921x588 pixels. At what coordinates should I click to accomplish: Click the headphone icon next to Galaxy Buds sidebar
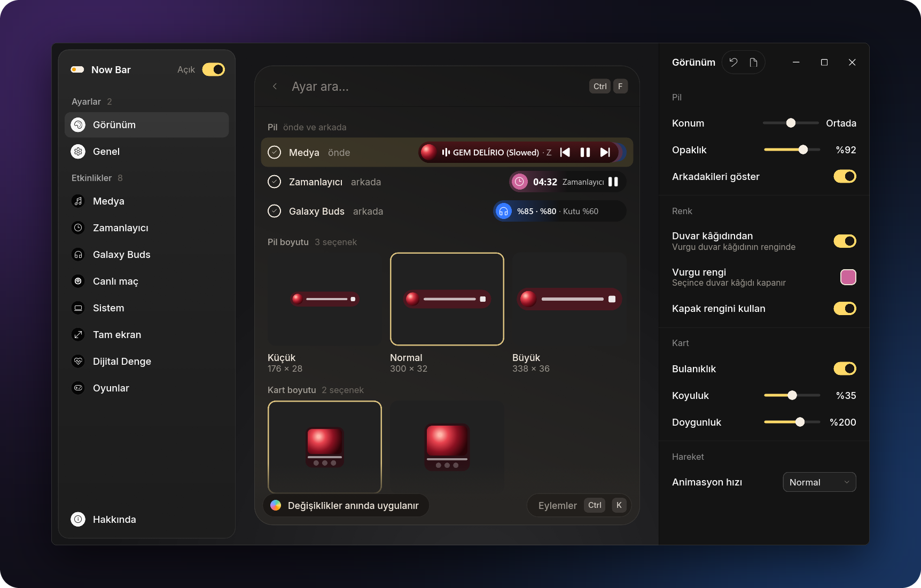pyautogui.click(x=78, y=254)
